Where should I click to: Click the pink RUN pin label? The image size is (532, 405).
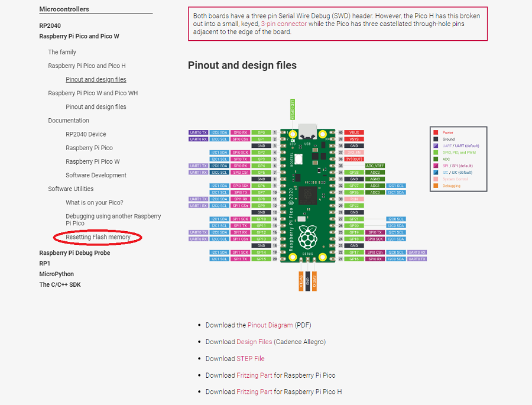pyautogui.click(x=353, y=199)
